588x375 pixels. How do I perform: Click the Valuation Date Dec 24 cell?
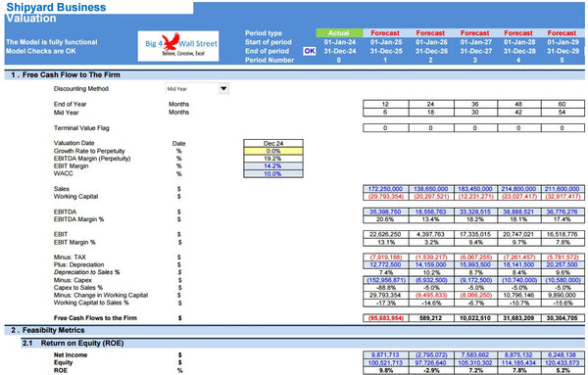pyautogui.click(x=273, y=144)
